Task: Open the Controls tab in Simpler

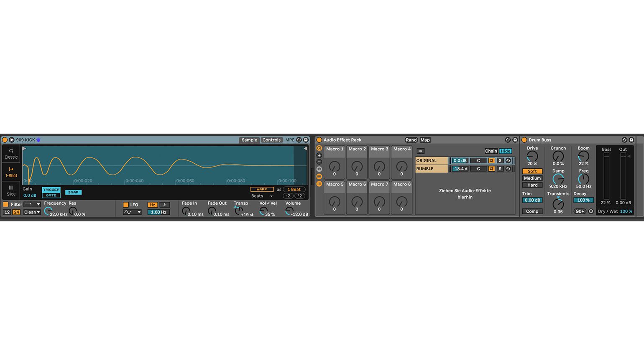Action: tap(271, 140)
